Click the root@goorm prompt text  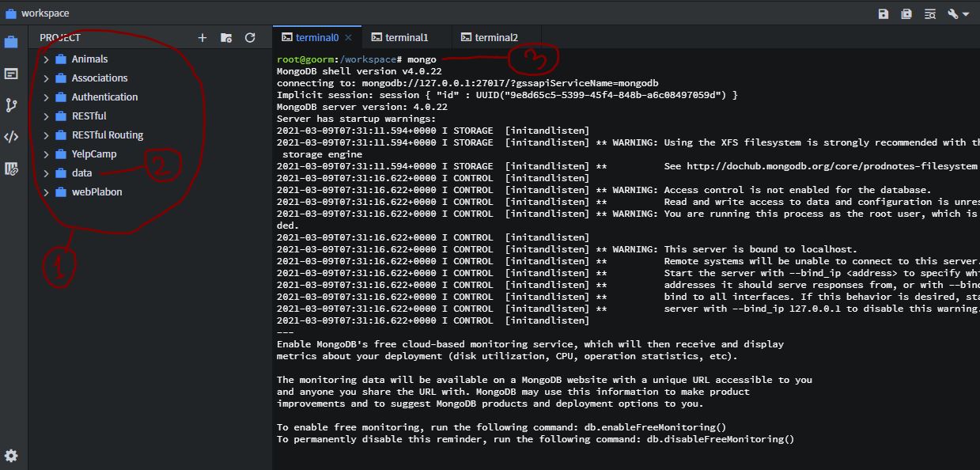pyautogui.click(x=305, y=60)
